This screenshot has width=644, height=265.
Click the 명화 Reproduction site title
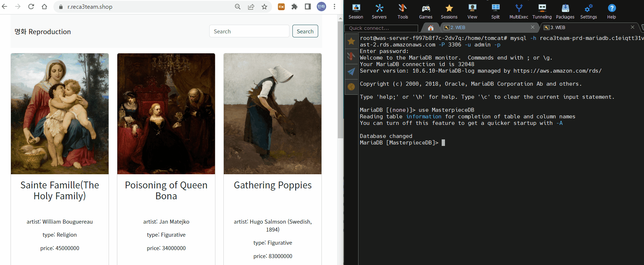tap(42, 32)
